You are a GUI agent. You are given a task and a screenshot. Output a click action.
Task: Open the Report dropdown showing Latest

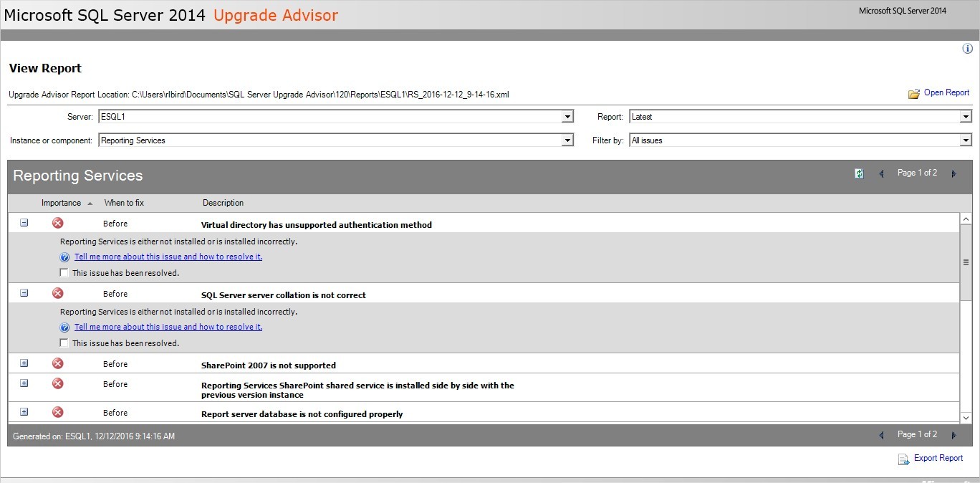[800, 117]
